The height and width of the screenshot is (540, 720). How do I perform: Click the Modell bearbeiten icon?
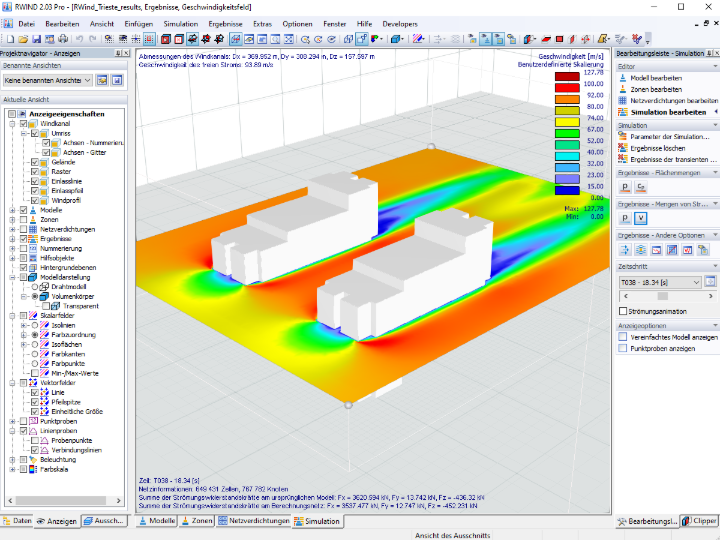click(x=623, y=78)
